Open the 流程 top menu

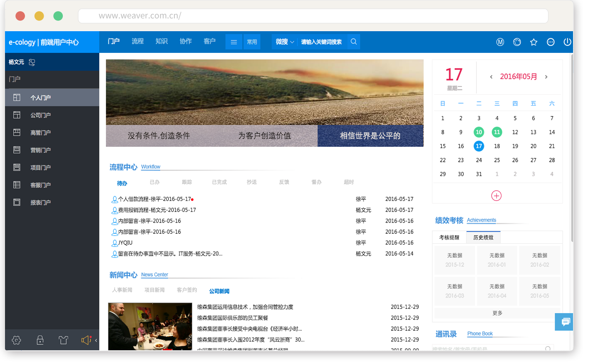coord(137,41)
